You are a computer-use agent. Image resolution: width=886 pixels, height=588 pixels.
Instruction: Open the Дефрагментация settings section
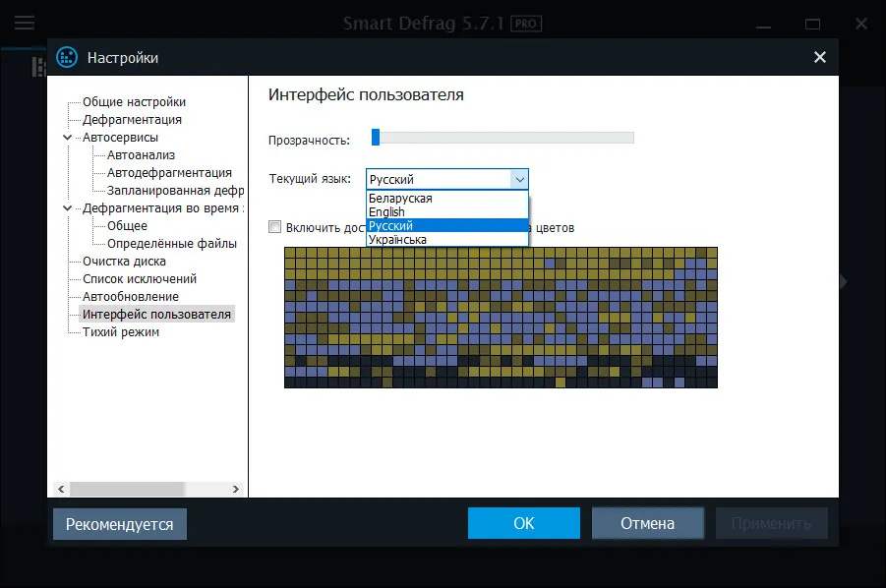coord(132,120)
